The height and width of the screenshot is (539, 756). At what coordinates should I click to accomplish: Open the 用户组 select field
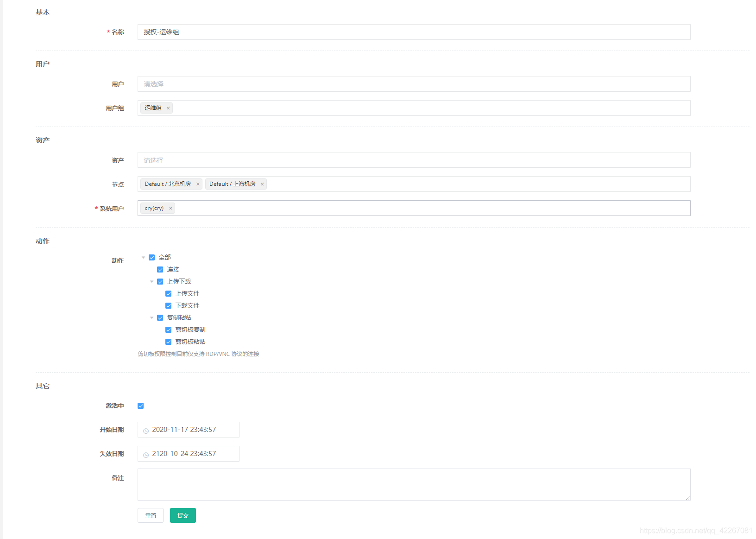coord(414,108)
